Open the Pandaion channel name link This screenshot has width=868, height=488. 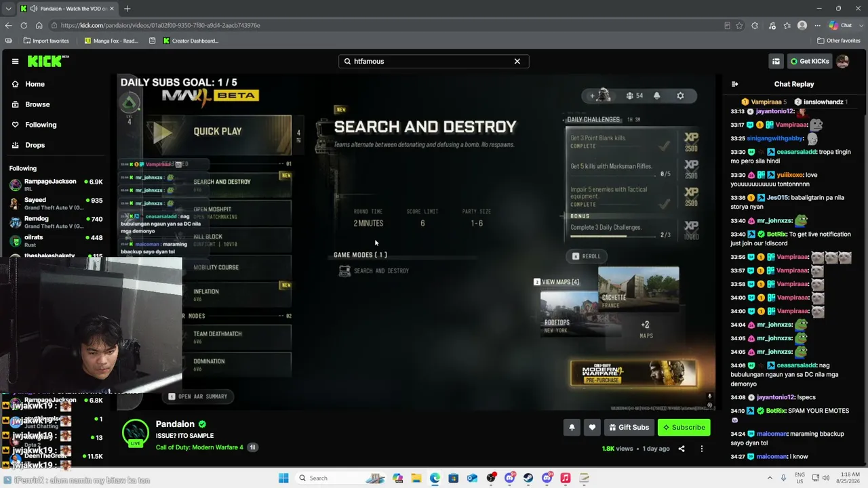pos(175,424)
